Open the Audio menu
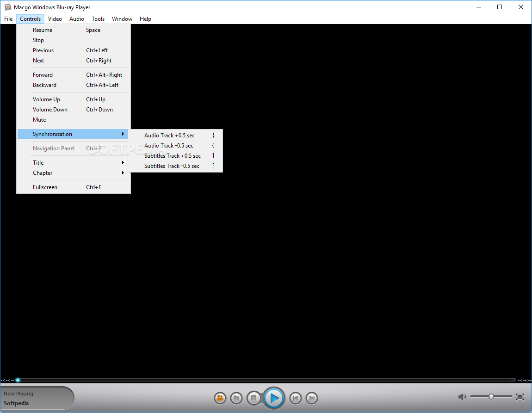The height and width of the screenshot is (413, 532). coord(77,19)
